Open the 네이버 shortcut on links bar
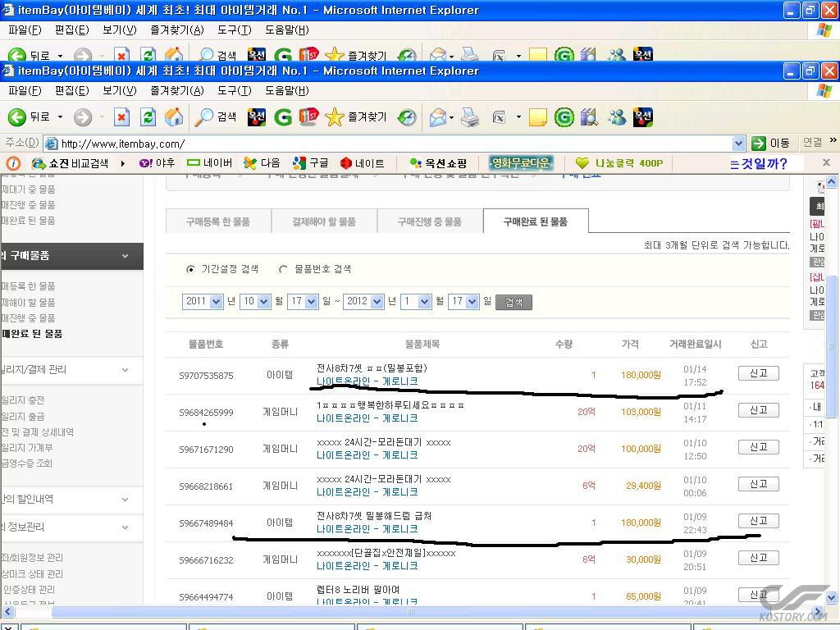The image size is (840, 630). 209,163
